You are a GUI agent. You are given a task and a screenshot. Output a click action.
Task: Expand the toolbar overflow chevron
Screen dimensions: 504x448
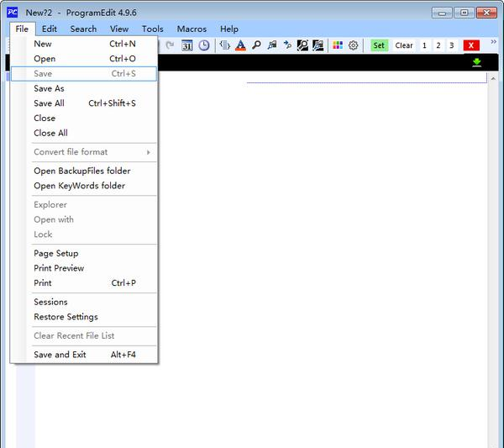[x=493, y=42]
